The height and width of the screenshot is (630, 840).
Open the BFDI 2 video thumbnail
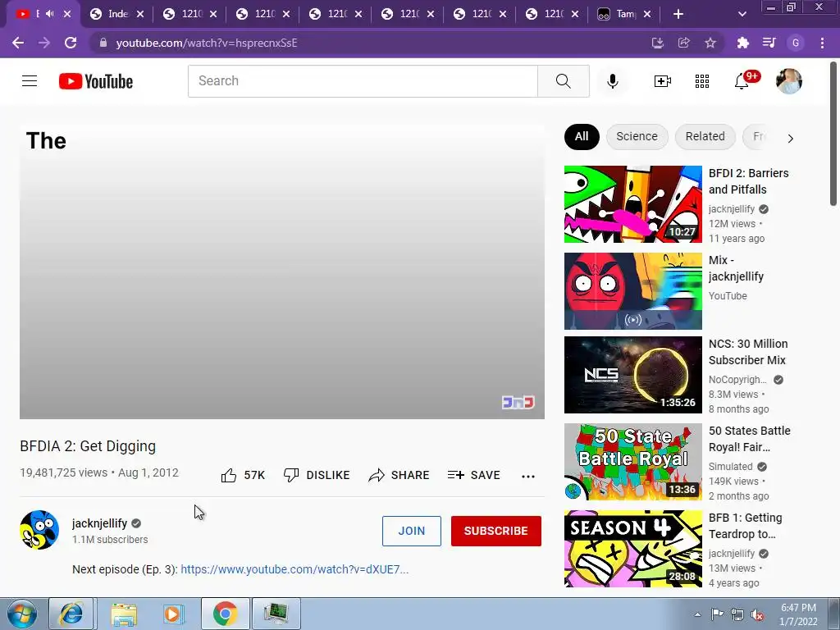point(632,204)
